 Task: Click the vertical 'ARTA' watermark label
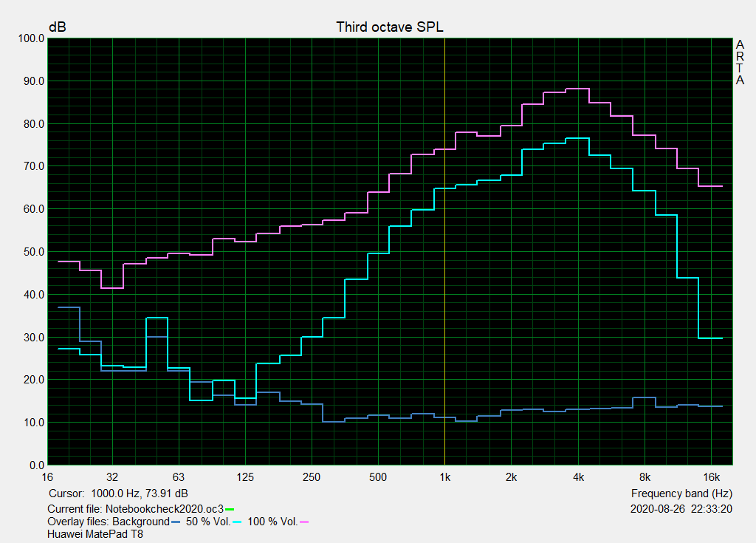pos(740,62)
